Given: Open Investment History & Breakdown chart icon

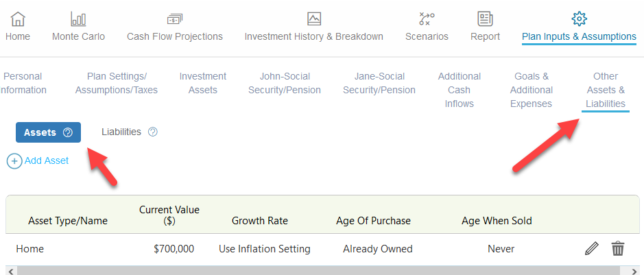Looking at the screenshot, I should click(x=314, y=19).
